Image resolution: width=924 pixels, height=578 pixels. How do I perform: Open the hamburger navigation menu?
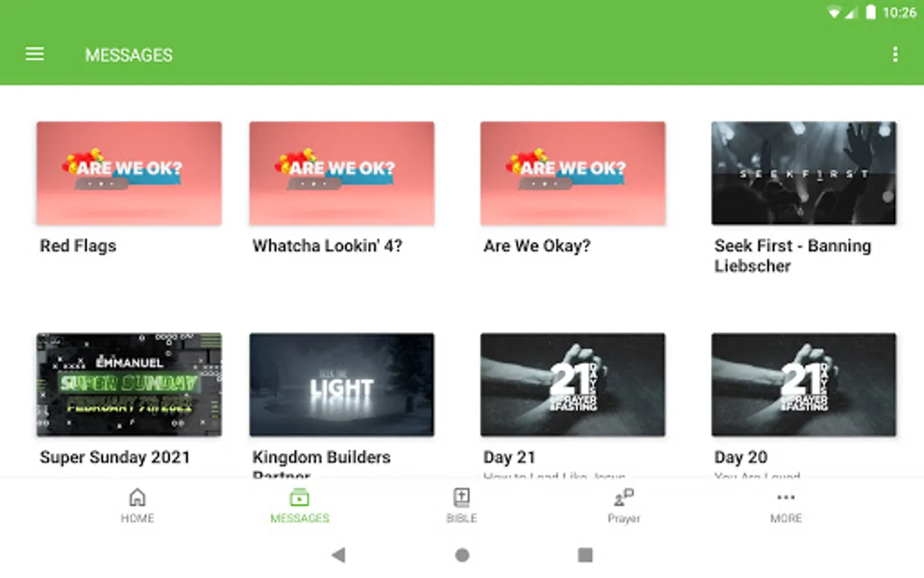point(35,55)
